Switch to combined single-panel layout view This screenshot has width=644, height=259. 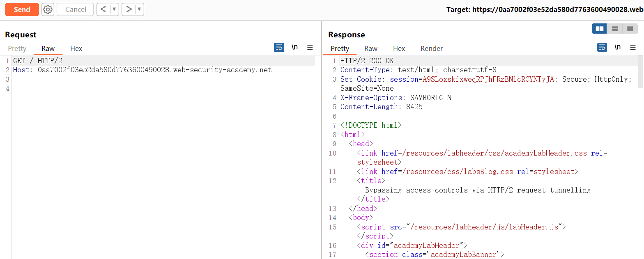[630, 29]
